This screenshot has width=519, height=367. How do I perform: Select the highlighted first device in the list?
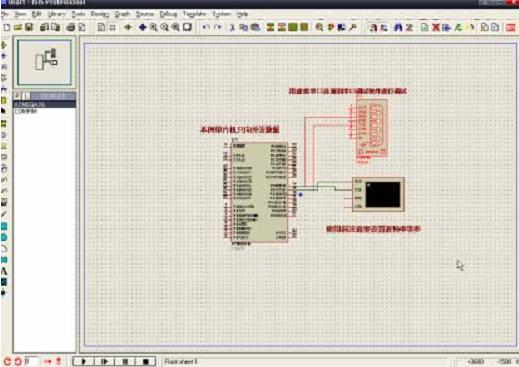[x=45, y=104]
